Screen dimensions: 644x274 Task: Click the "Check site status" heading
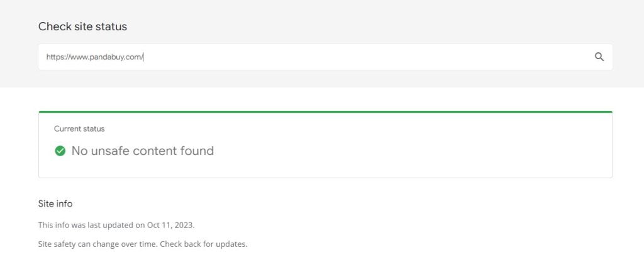coord(82,26)
